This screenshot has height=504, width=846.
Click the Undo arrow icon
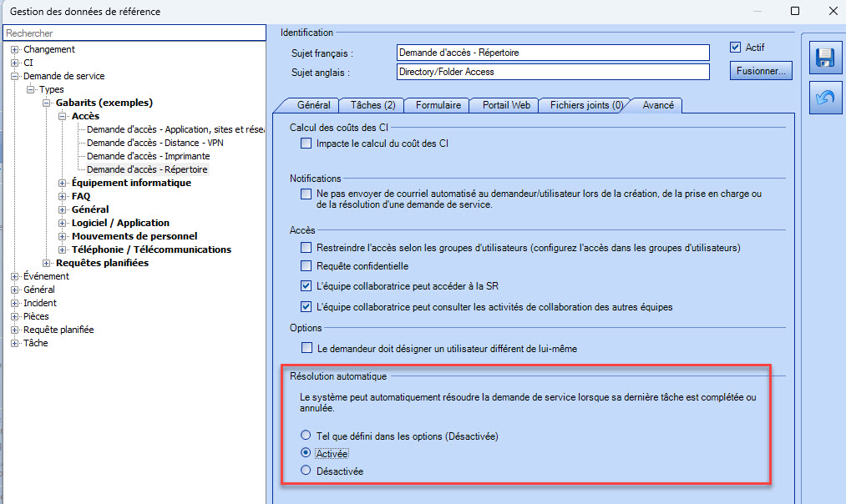tap(824, 98)
